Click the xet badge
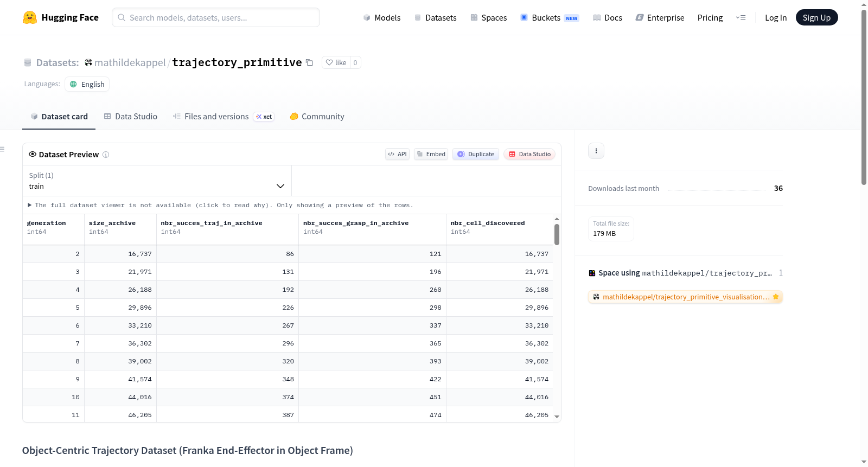Image resolution: width=868 pixels, height=467 pixels. [264, 117]
